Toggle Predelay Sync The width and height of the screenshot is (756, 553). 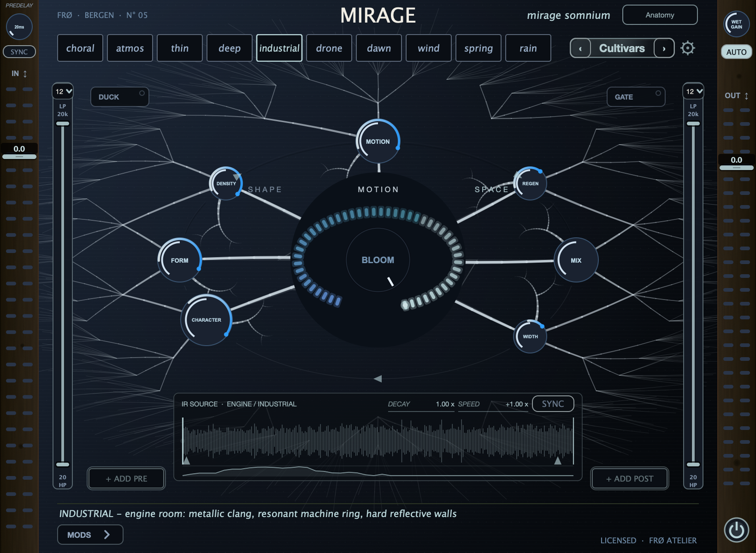pyautogui.click(x=19, y=52)
